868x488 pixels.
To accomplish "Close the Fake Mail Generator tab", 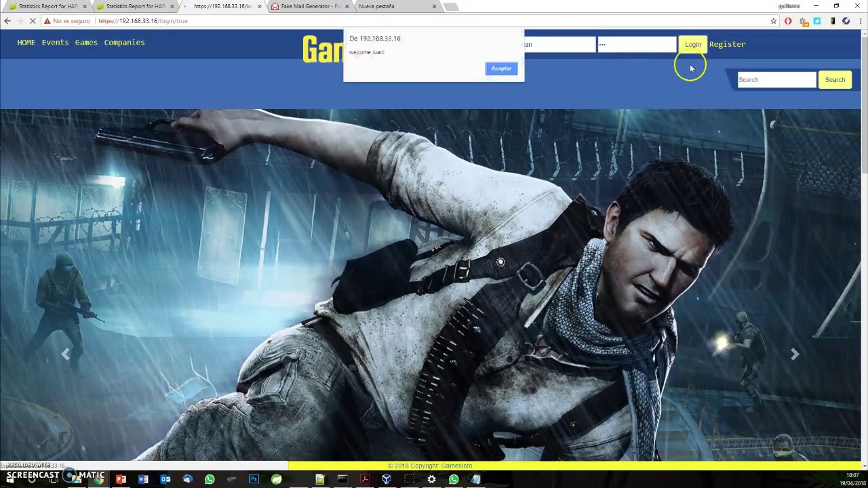I will pos(347,7).
